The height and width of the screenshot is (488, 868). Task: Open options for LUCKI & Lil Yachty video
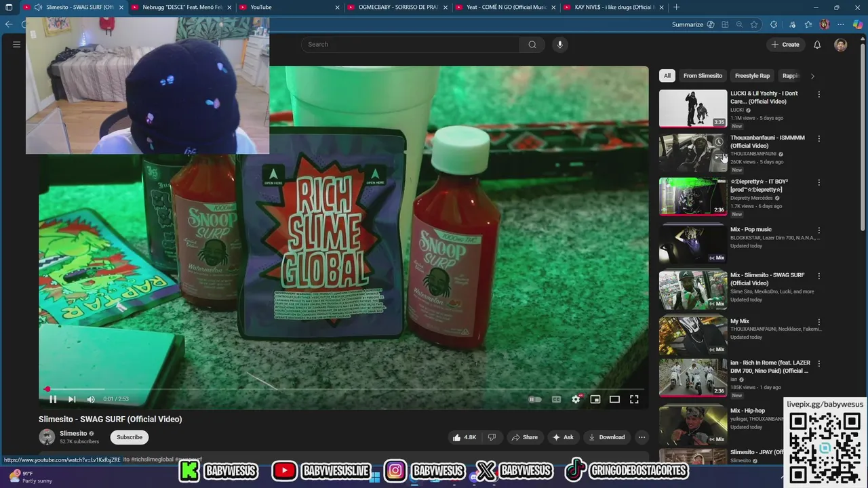tap(818, 95)
